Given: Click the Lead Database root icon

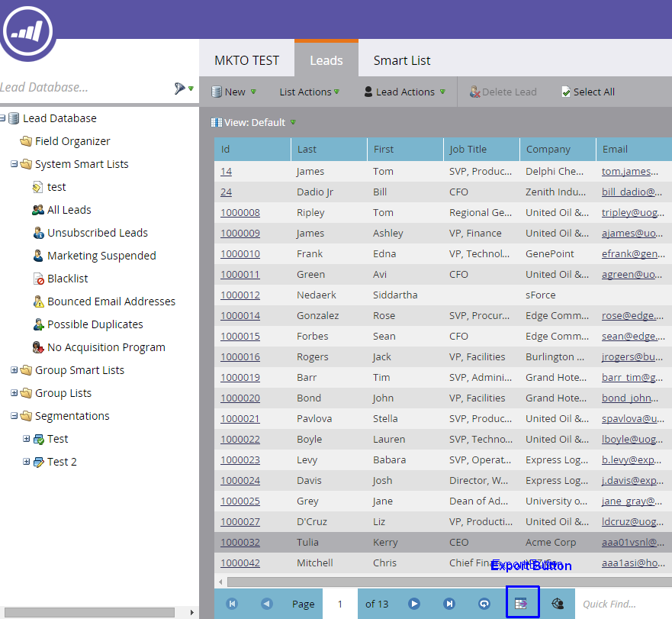Looking at the screenshot, I should 14,118.
